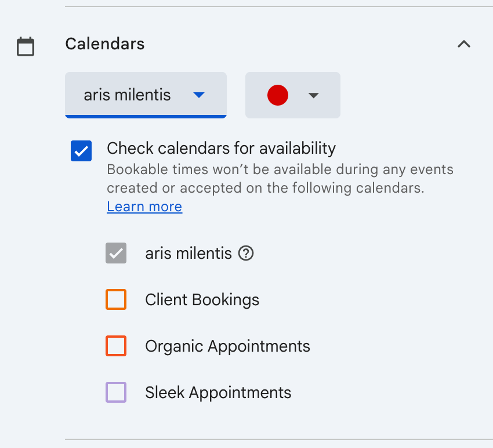This screenshot has width=493, height=448.
Task: Select the Sleek Appointments label
Action: 218,393
